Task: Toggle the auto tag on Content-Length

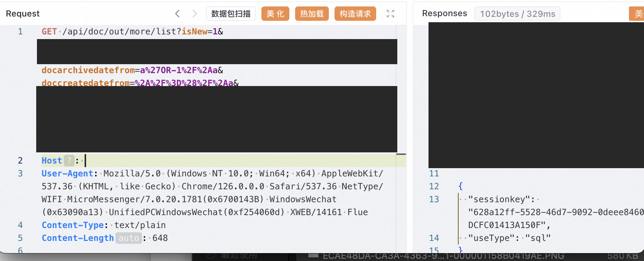Action: coord(129,238)
